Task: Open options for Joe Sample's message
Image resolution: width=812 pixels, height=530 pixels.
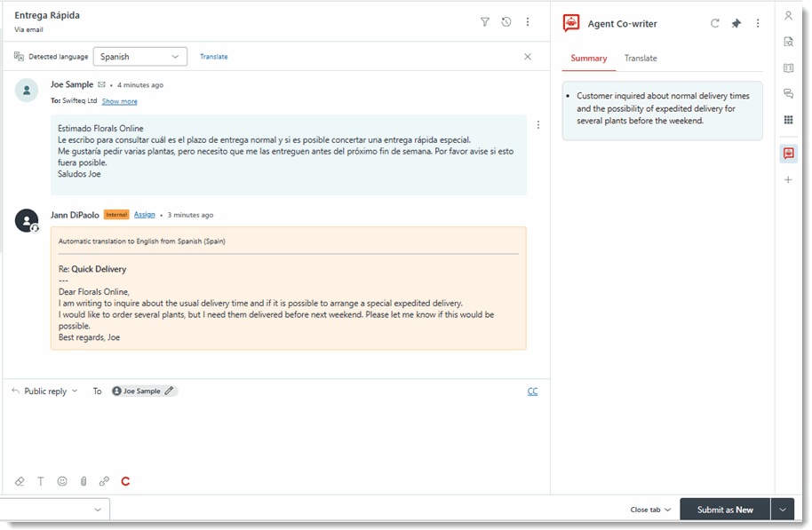Action: [x=538, y=125]
